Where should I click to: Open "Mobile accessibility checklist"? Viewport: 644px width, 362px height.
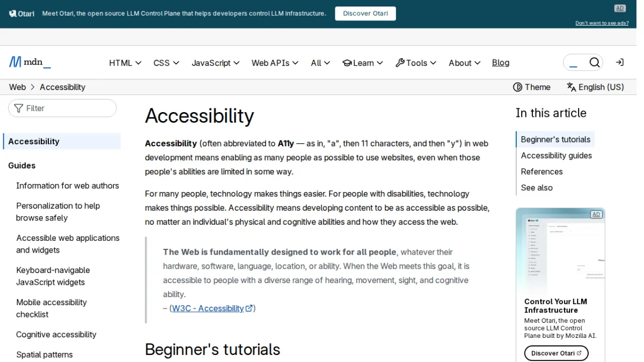(52, 308)
